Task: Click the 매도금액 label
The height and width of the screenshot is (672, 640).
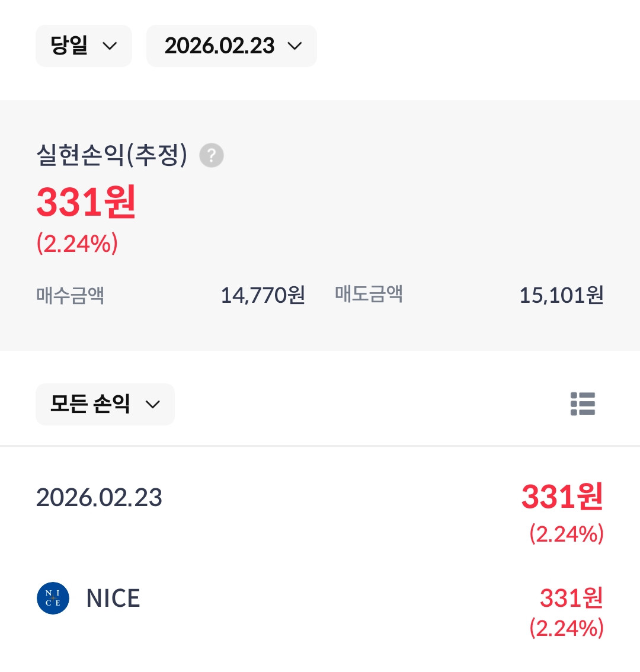Action: click(369, 294)
